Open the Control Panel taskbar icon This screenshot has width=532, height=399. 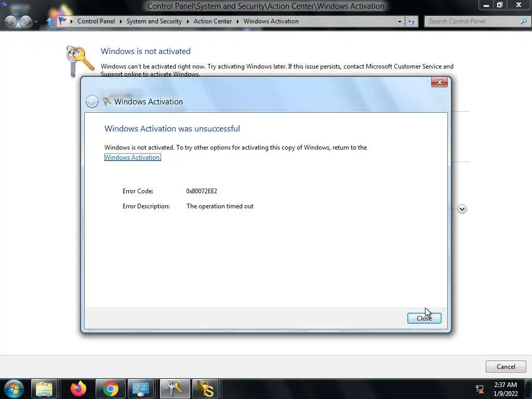(x=140, y=389)
